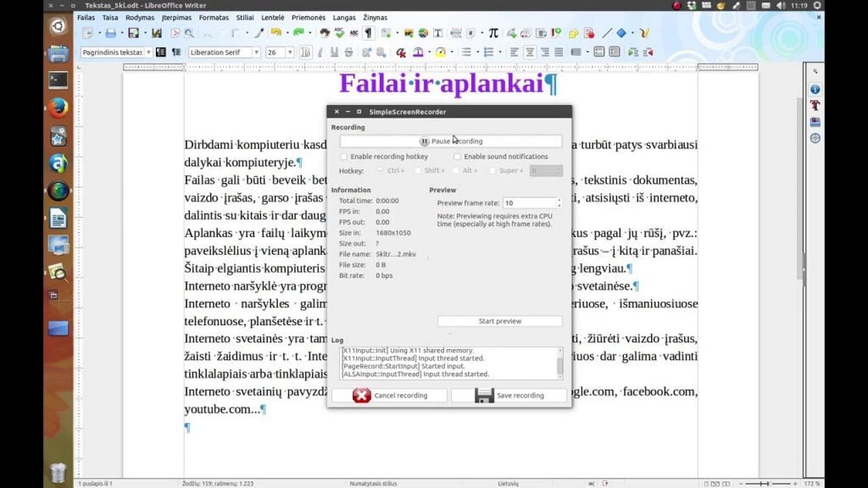The image size is (868, 488).
Task: Click the Save document icon
Action: coord(133,33)
